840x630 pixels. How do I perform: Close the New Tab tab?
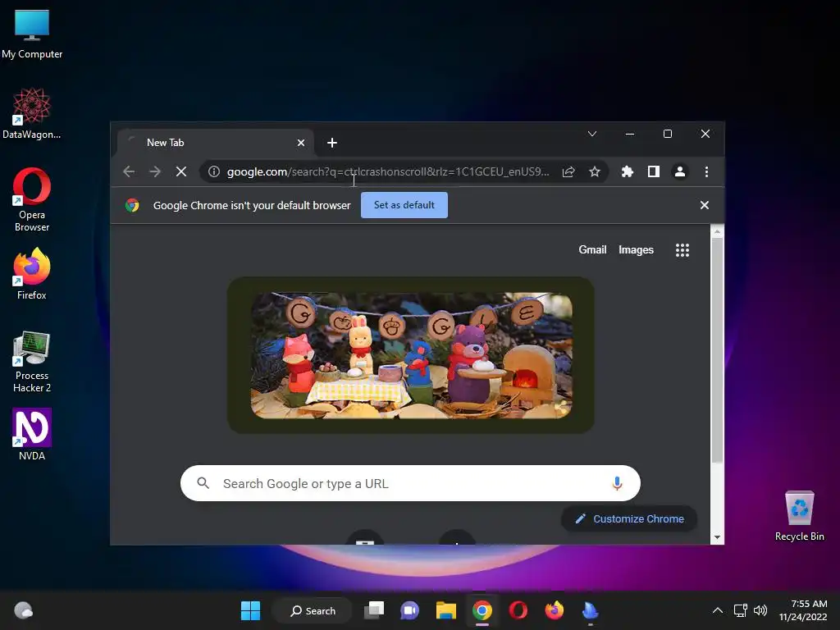[301, 143]
